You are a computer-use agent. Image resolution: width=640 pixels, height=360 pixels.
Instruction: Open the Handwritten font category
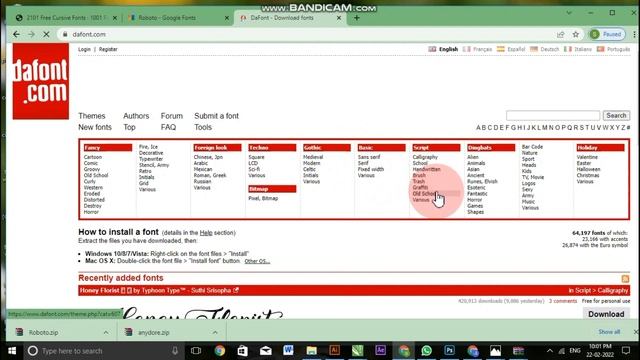tap(427, 169)
